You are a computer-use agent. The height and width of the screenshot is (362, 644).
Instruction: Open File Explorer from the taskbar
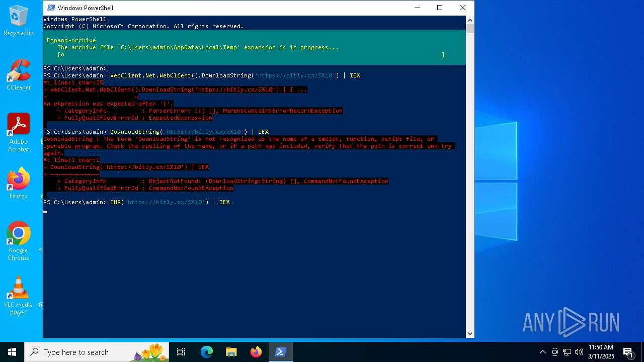tap(231, 352)
